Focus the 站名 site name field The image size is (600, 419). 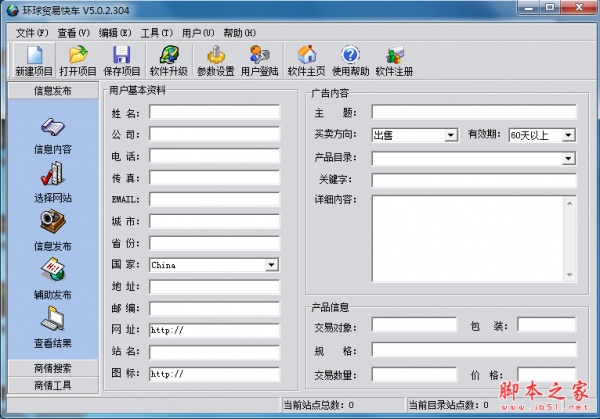(214, 352)
